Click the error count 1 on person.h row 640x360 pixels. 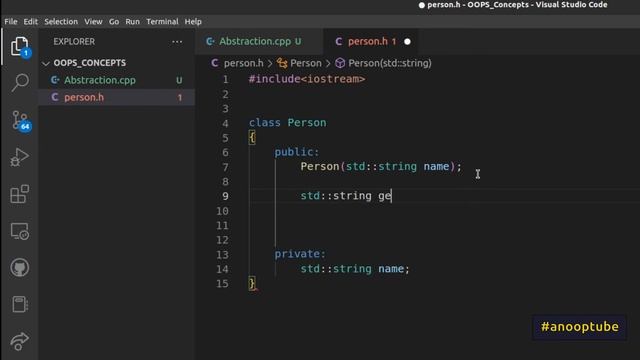[x=180, y=98]
